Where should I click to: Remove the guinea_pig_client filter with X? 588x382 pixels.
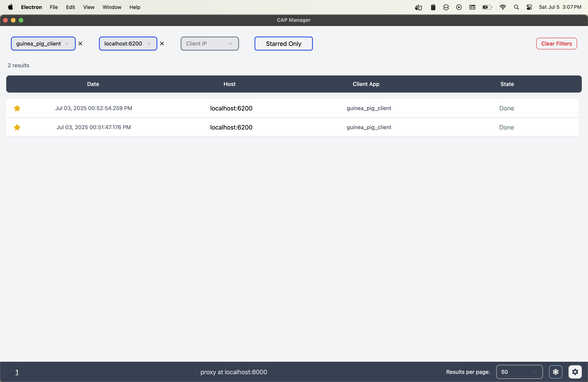tap(80, 44)
